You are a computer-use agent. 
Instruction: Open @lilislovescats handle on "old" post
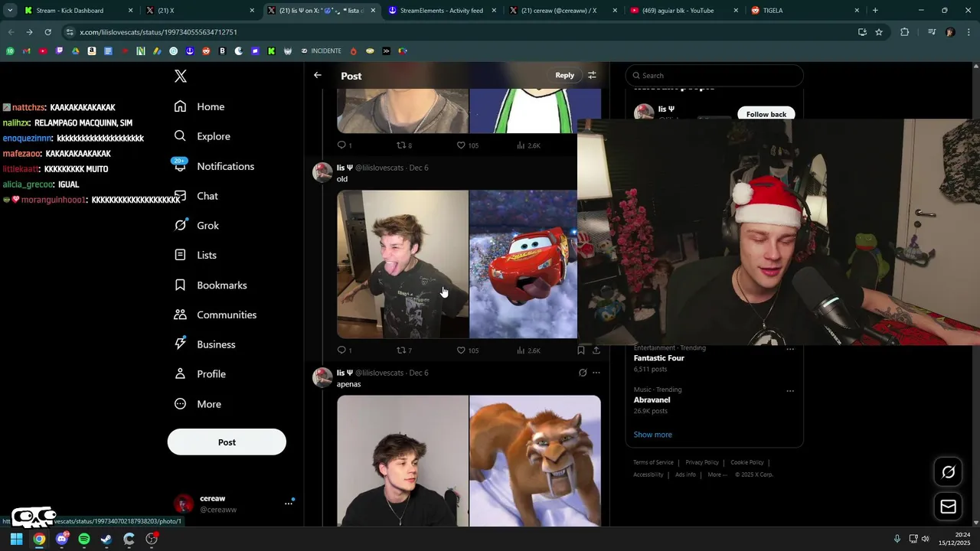pyautogui.click(x=379, y=168)
